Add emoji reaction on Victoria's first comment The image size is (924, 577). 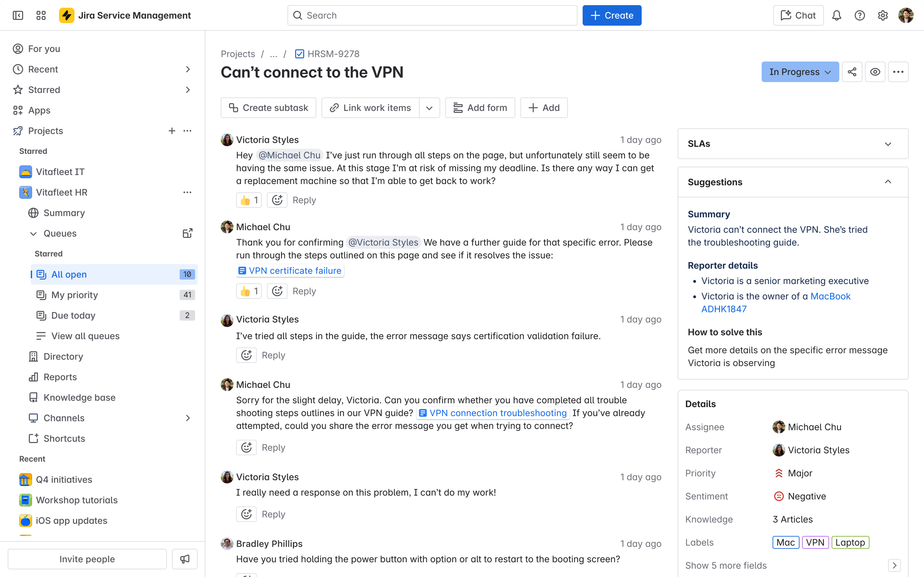[x=277, y=200]
